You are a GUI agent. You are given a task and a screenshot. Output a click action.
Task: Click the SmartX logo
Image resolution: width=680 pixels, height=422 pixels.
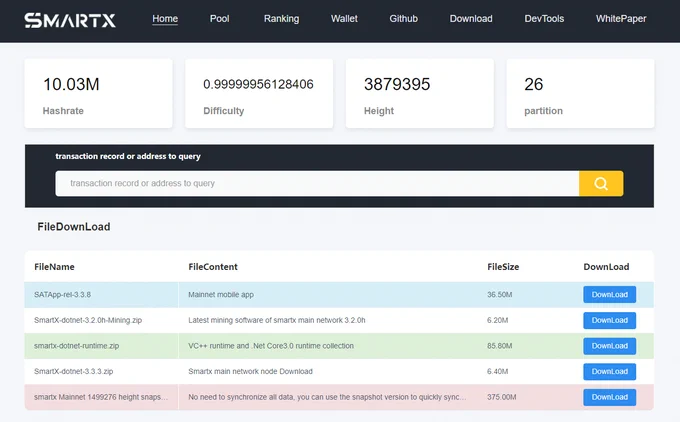tap(70, 20)
